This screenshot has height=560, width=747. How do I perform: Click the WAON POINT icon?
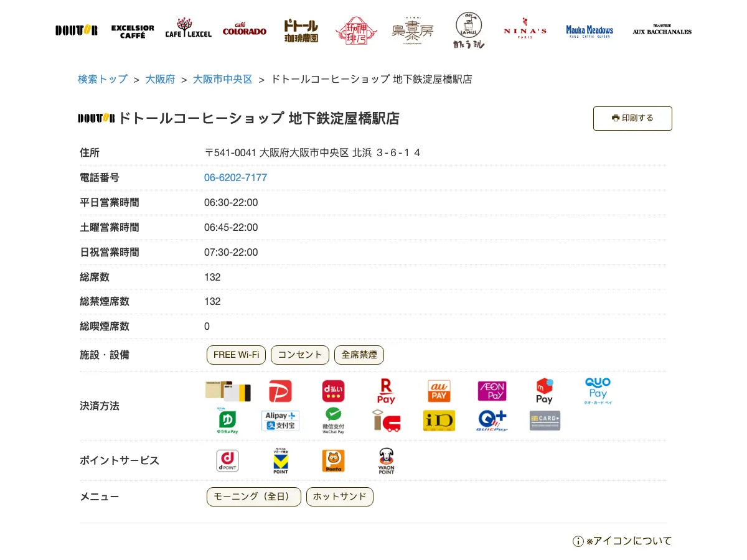tap(386, 461)
